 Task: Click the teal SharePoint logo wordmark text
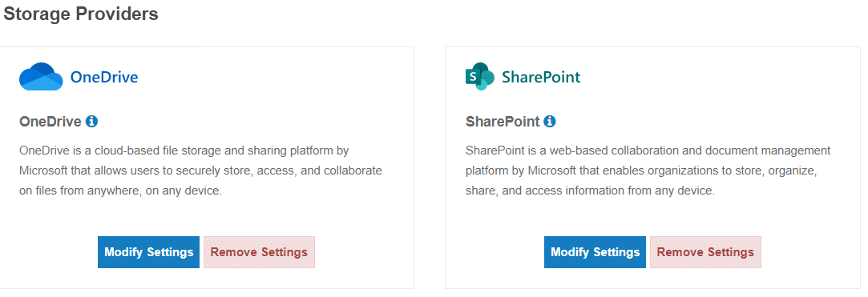[541, 78]
